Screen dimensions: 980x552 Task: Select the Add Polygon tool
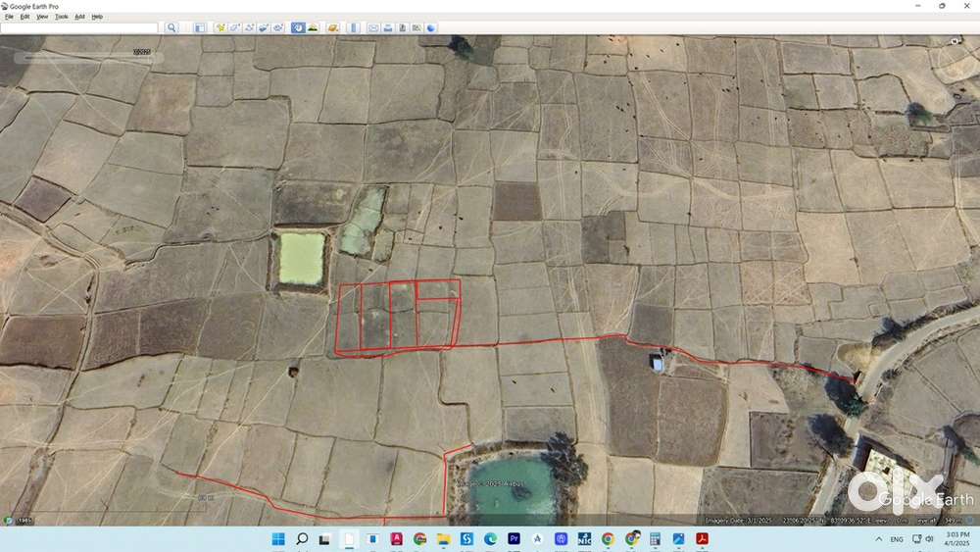pos(235,28)
